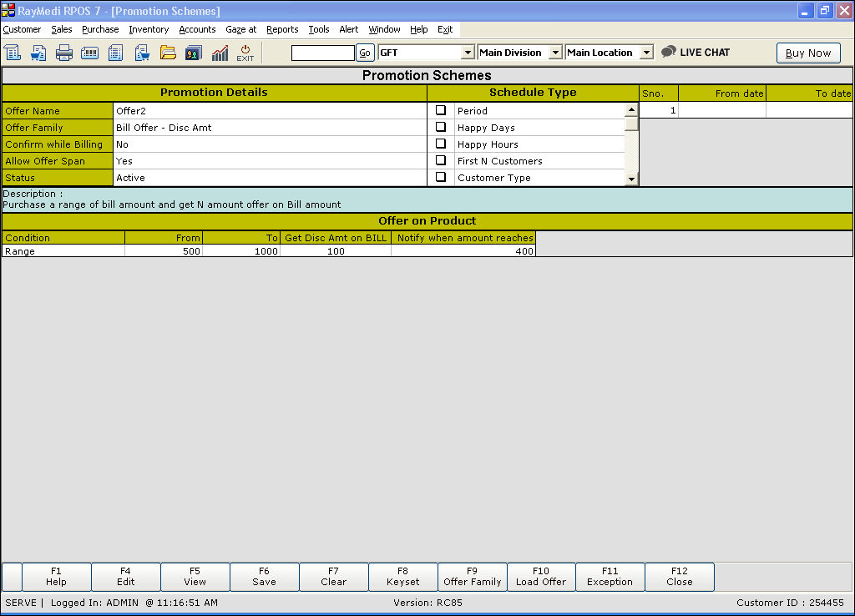Click the Status value Active
The width and height of the screenshot is (855, 616).
click(270, 178)
